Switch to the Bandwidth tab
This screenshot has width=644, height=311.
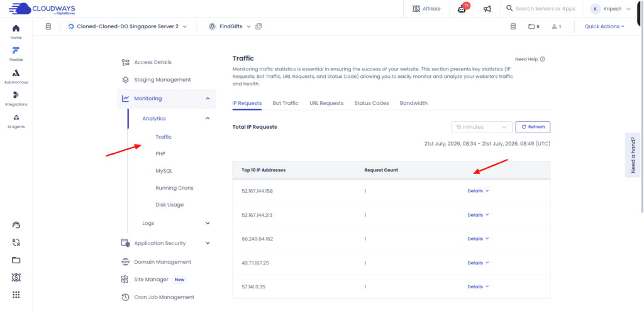click(414, 103)
